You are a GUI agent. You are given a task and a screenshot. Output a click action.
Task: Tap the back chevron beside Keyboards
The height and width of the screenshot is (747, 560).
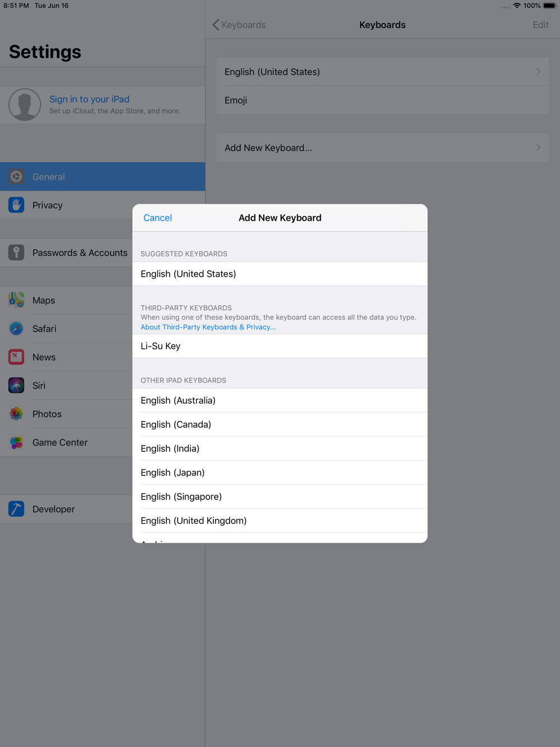pos(216,25)
